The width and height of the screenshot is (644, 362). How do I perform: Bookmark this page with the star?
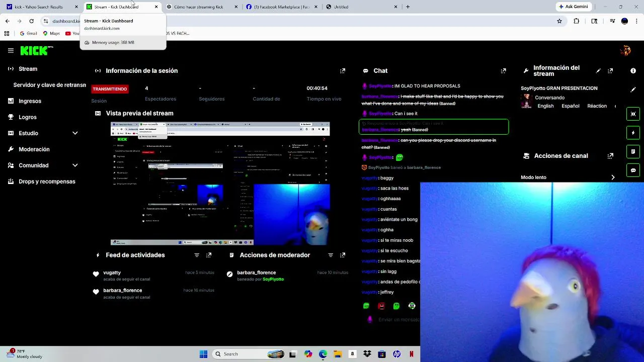[559, 21]
